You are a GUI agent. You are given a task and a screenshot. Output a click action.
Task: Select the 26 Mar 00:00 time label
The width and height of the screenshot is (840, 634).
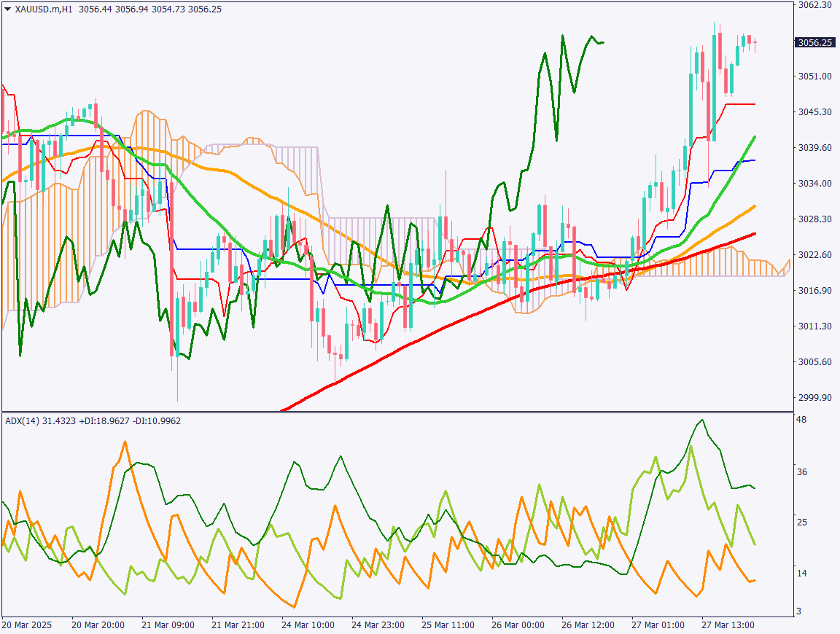(x=517, y=625)
